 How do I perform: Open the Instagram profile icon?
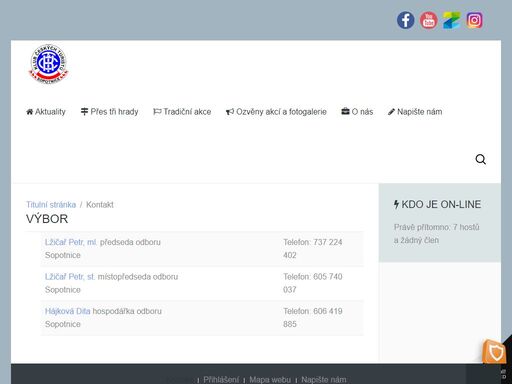474,20
